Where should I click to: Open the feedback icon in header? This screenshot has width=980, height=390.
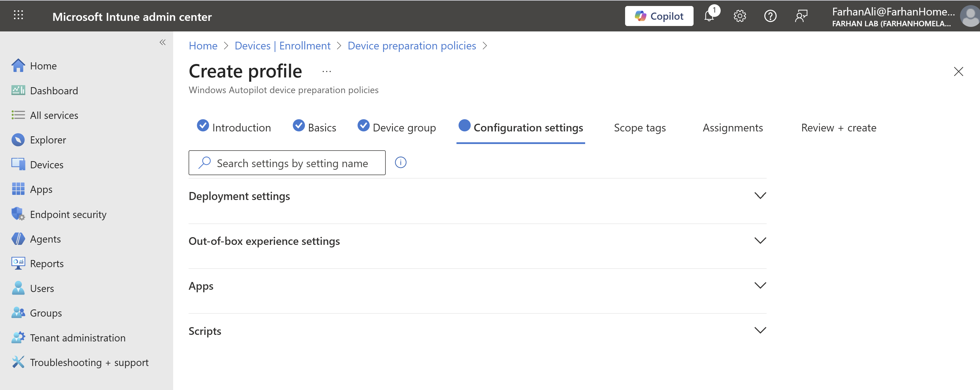[x=801, y=16]
